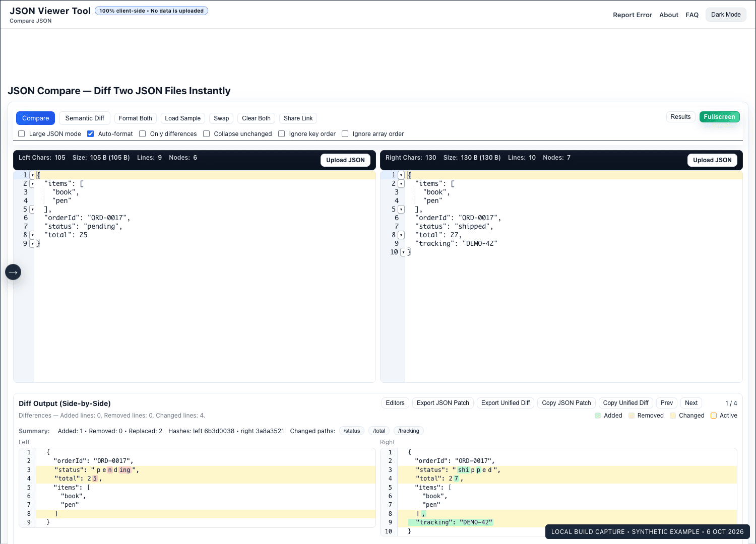Copy JSON Patch to clipboard

pyautogui.click(x=566, y=403)
